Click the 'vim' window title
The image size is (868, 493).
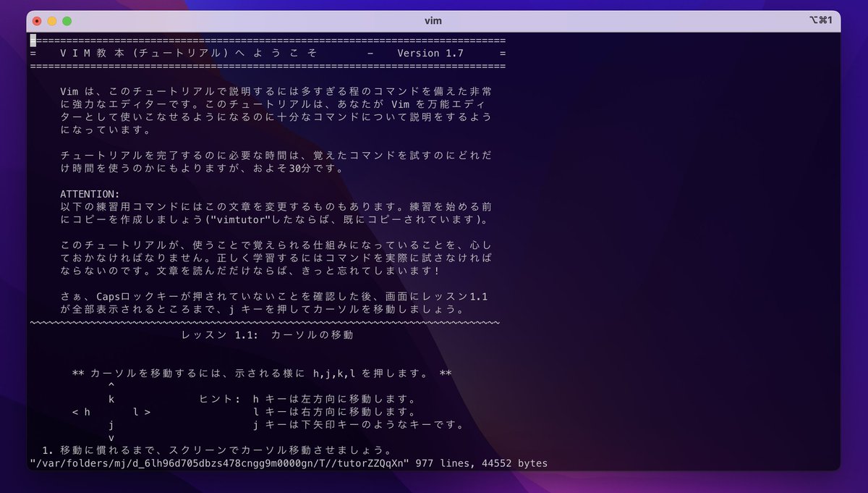[433, 21]
